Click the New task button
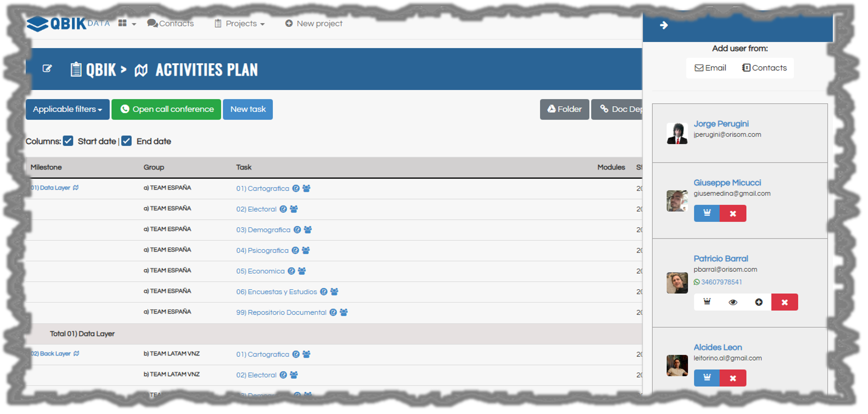868x414 pixels. (x=248, y=109)
